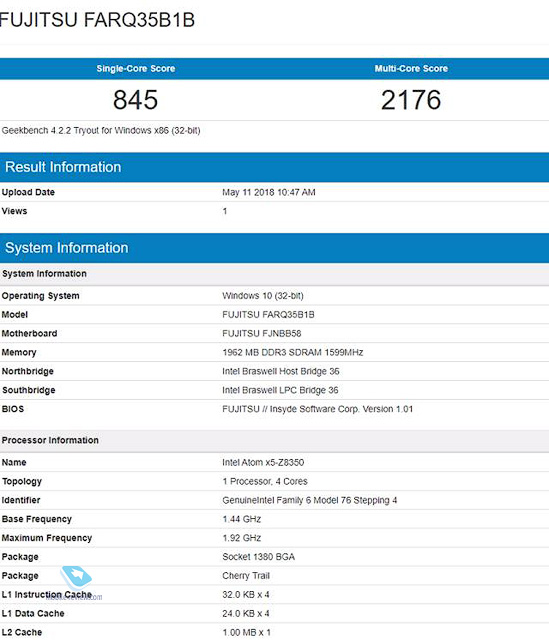Viewport: 549px width, 640px height.
Task: Select the Windows 10 (32-bit) value
Action: (263, 296)
